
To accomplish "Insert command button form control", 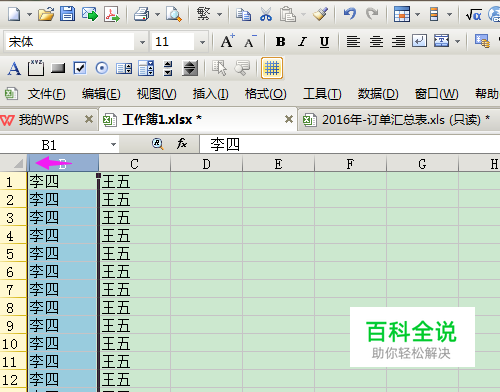I will click(x=58, y=68).
